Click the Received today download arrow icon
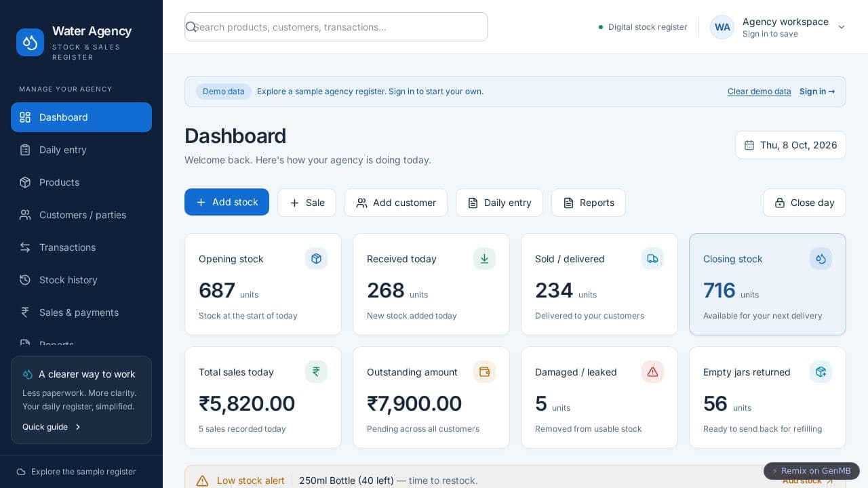Image resolution: width=868 pixels, height=488 pixels. point(484,258)
